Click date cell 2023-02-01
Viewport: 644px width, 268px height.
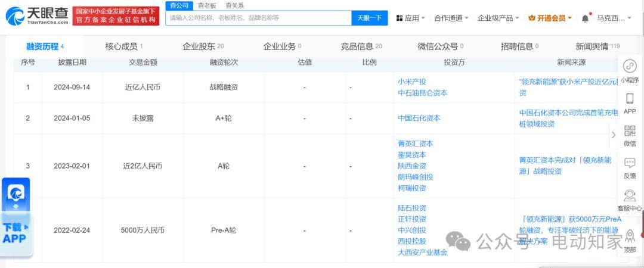pos(72,166)
